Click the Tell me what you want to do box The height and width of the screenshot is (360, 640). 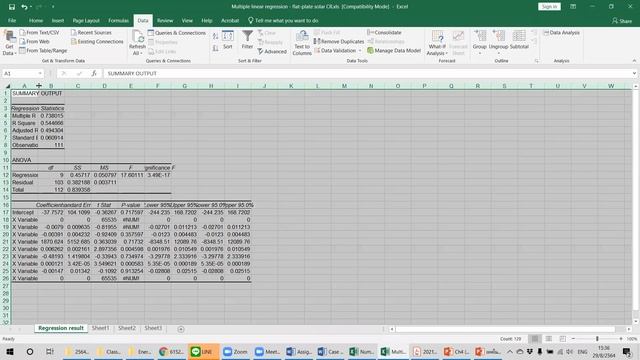(x=283, y=20)
